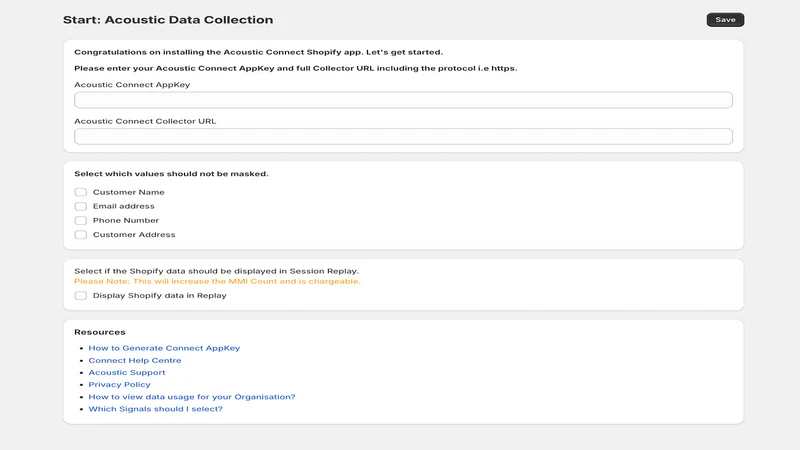Tick the Phone Number checkbox
The height and width of the screenshot is (450, 800).
tap(81, 220)
